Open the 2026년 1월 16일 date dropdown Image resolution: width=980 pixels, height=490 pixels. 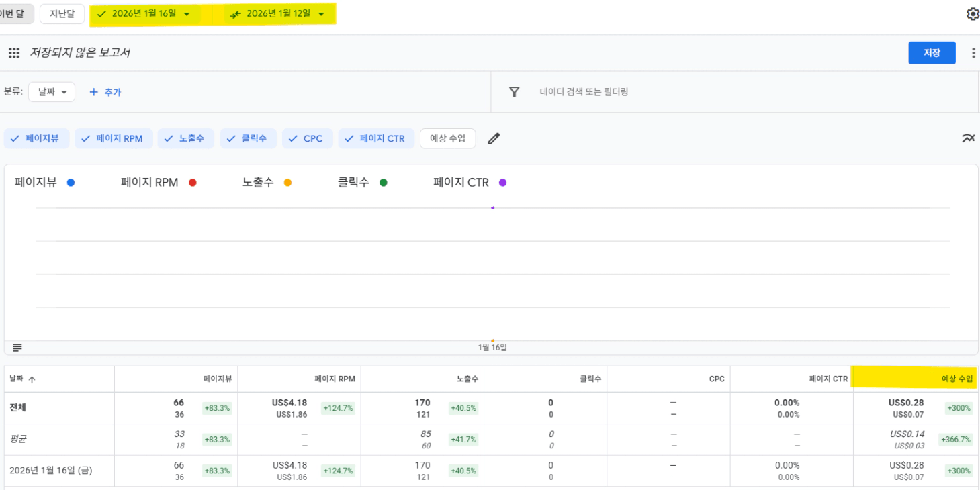pos(144,14)
